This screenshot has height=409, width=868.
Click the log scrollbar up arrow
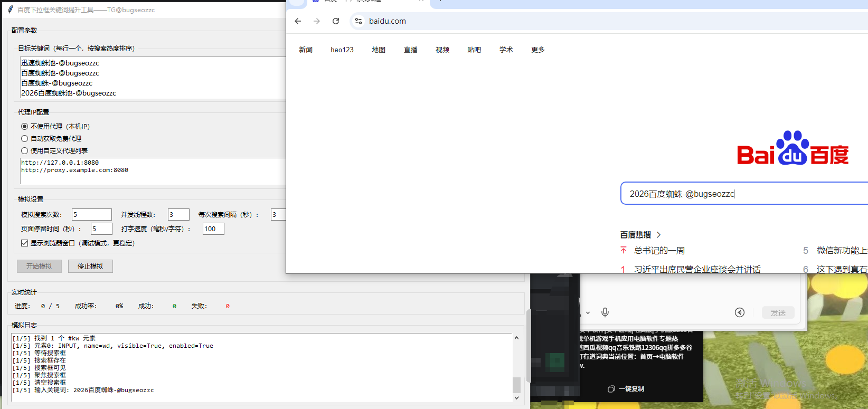[x=516, y=338]
